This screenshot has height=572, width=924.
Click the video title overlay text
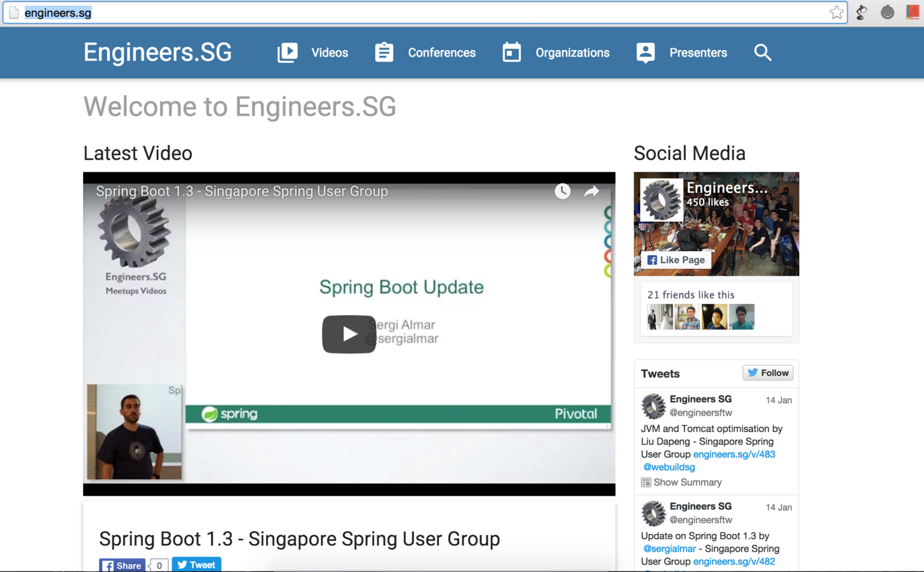point(242,191)
